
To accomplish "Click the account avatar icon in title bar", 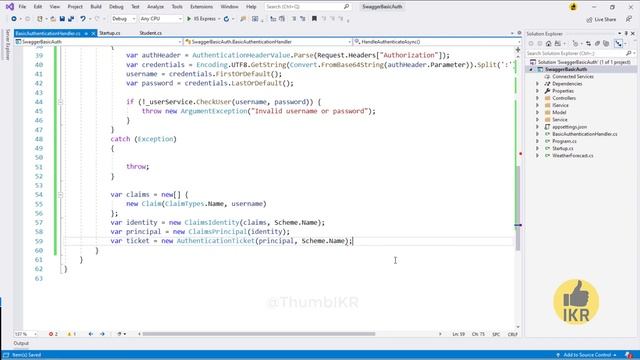I will [573, 7].
